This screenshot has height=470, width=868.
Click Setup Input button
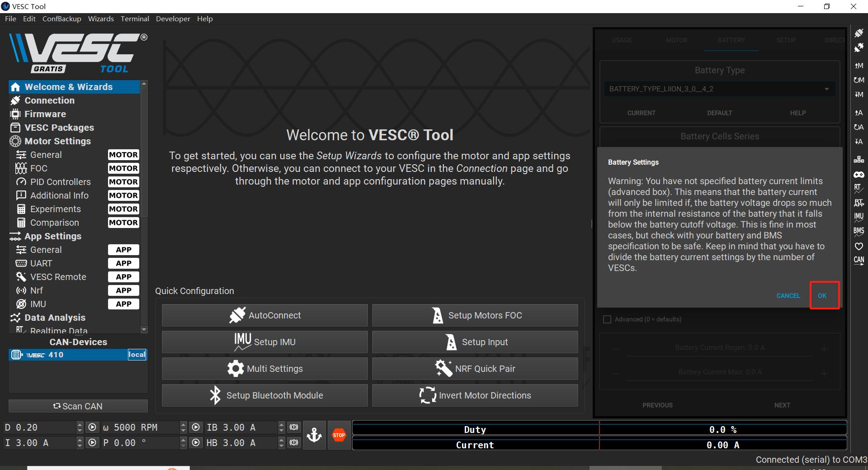pyautogui.click(x=475, y=342)
